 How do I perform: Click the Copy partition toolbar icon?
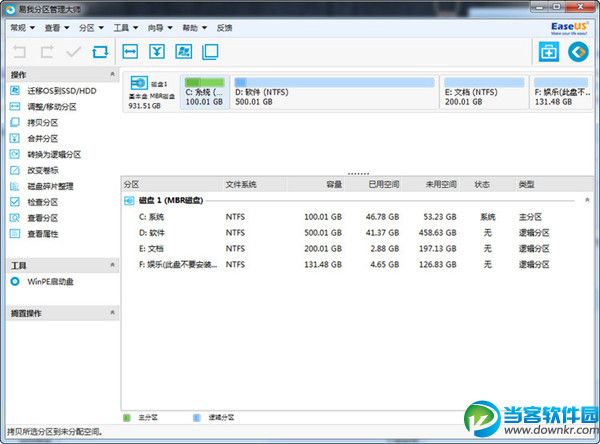(x=210, y=51)
